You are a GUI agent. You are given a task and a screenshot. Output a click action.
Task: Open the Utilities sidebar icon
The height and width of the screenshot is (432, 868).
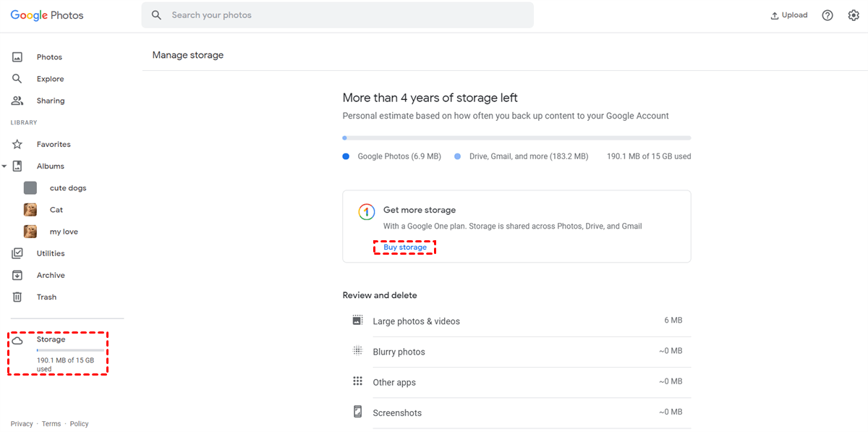click(x=17, y=253)
